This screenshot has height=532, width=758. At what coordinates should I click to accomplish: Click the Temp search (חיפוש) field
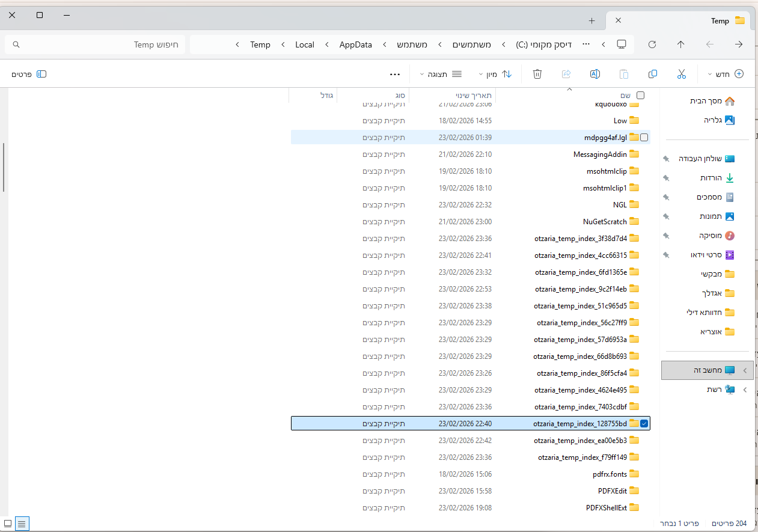point(96,44)
